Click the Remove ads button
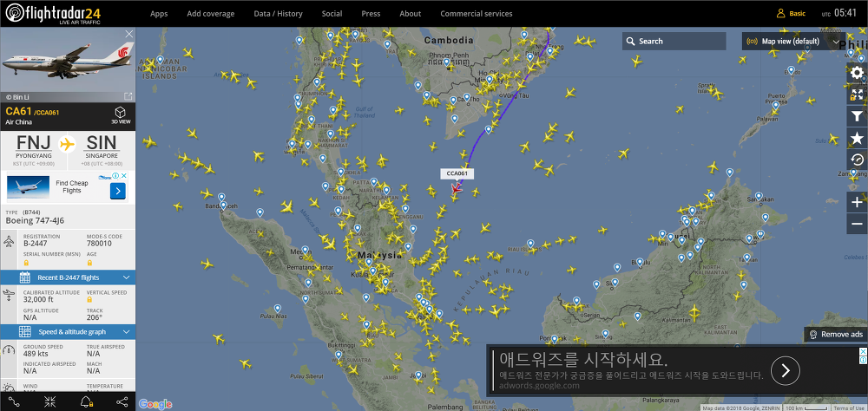868x411 pixels. [836, 334]
